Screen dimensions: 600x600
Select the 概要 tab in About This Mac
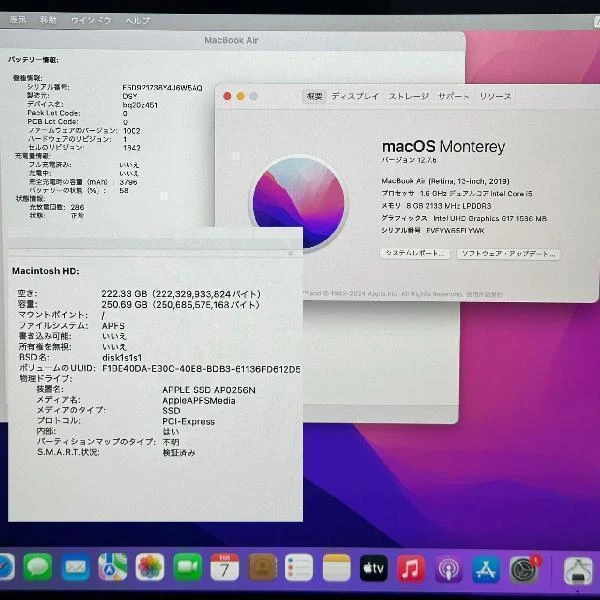[314, 96]
